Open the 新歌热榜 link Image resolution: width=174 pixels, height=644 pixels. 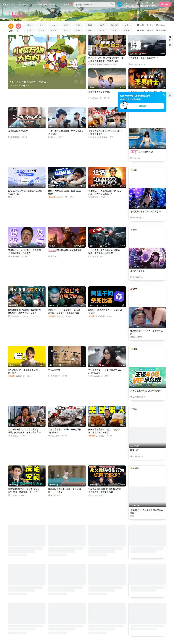click(161, 30)
